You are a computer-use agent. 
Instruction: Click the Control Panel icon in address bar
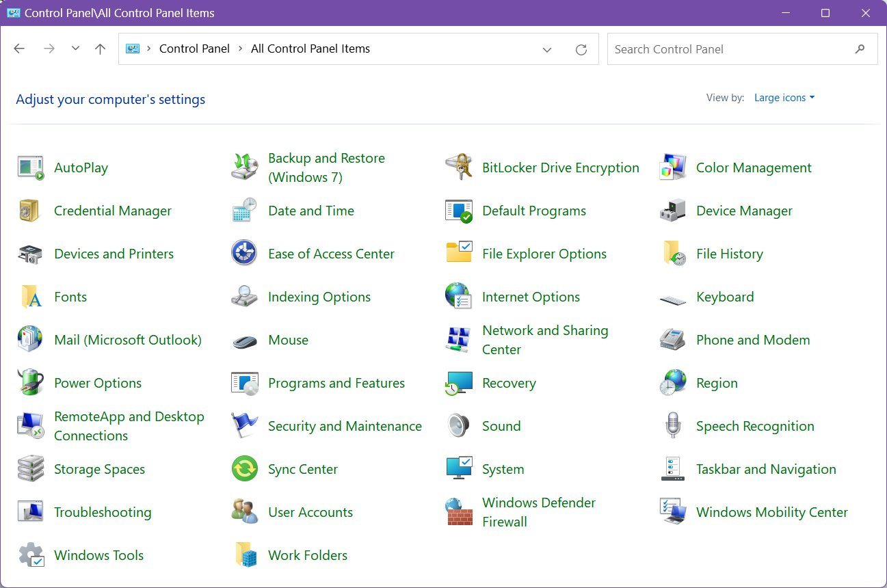click(x=133, y=49)
